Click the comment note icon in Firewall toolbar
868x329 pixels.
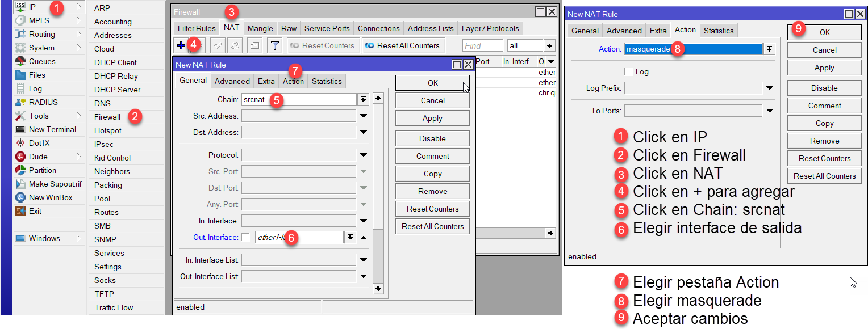(x=254, y=45)
